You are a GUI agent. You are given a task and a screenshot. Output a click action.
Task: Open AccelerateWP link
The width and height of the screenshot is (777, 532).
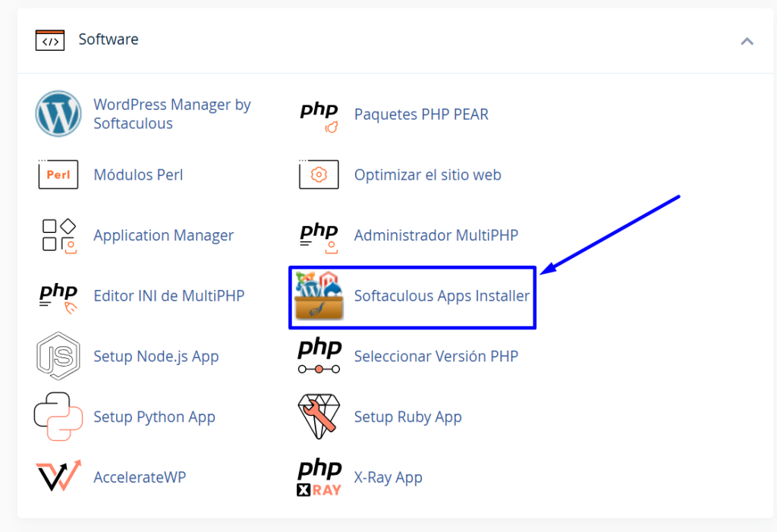tap(140, 477)
